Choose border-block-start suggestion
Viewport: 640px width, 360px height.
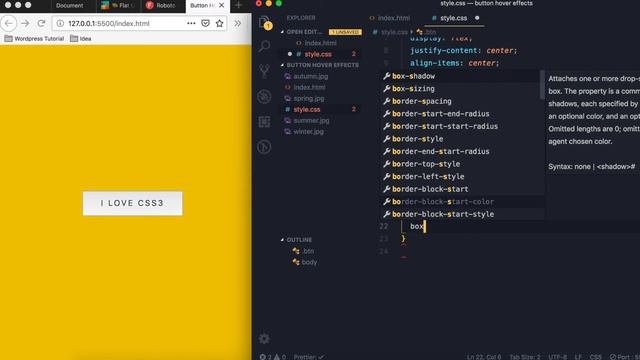click(x=462, y=189)
